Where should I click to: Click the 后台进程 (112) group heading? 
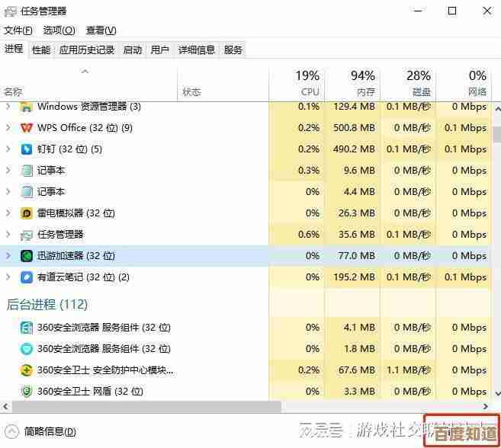pos(47,304)
